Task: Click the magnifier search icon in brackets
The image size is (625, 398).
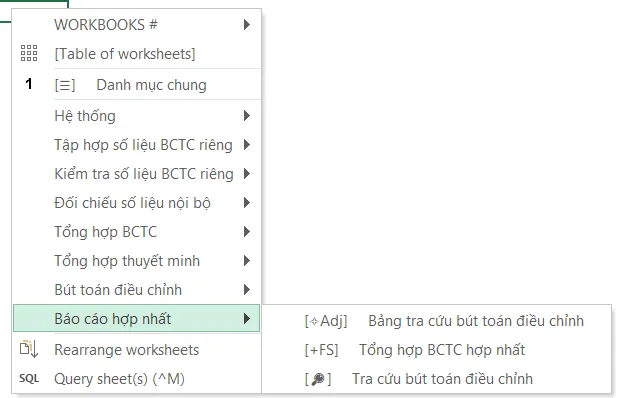Action: coord(318,379)
